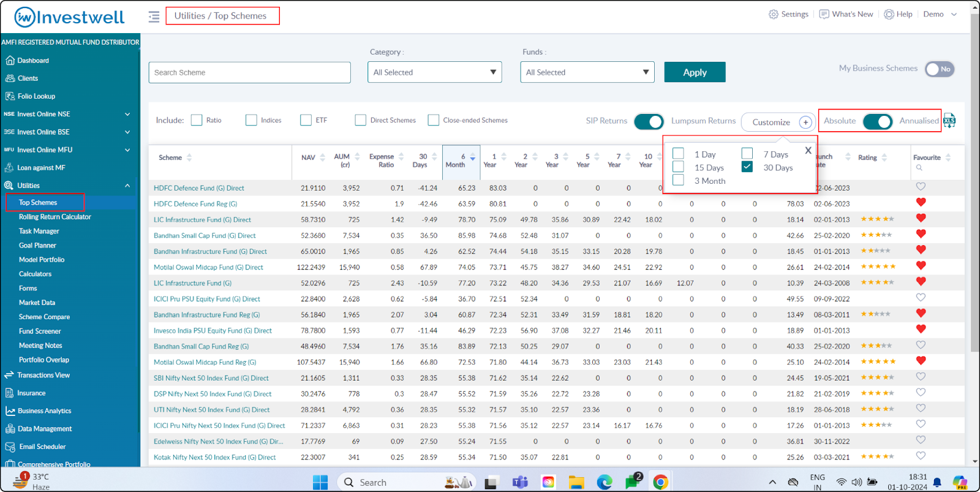This screenshot has height=492, width=980.
Task: Enable the Ratio include checkbox
Action: 197,120
